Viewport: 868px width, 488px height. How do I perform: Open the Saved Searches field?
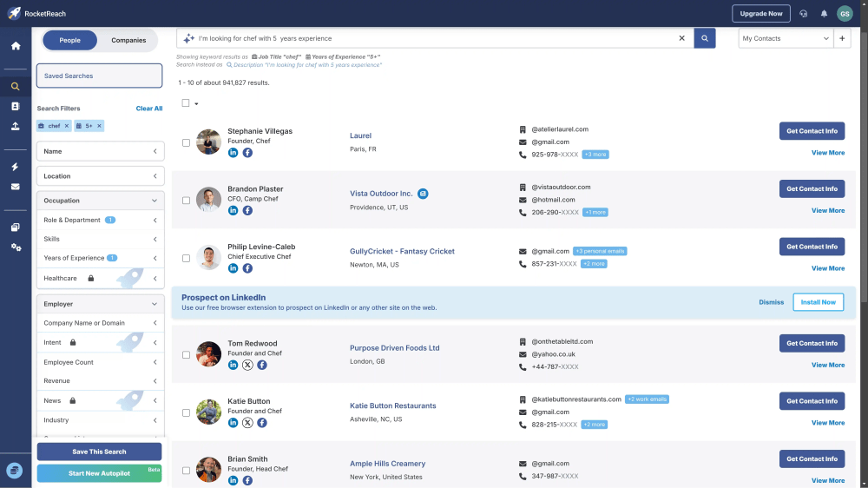click(99, 76)
